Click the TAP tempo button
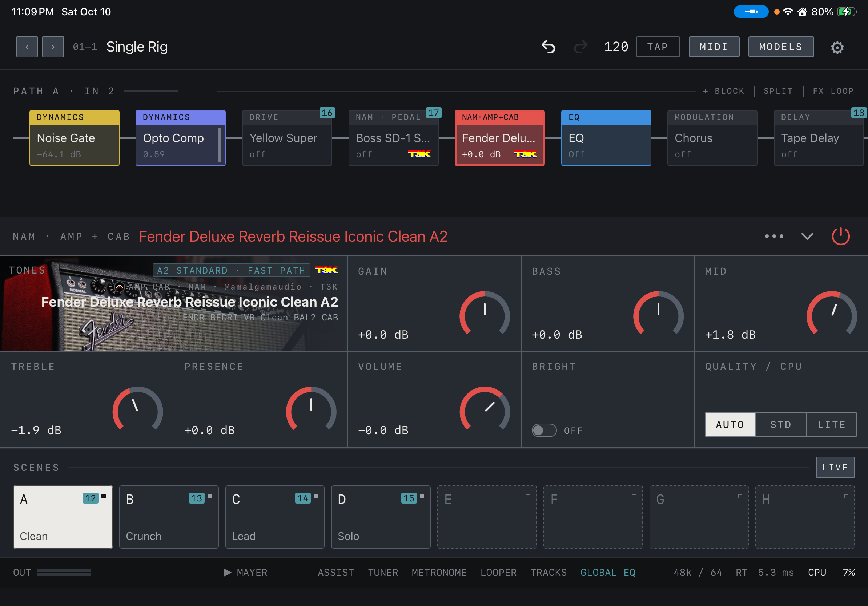Viewport: 868px width, 606px height. click(658, 47)
